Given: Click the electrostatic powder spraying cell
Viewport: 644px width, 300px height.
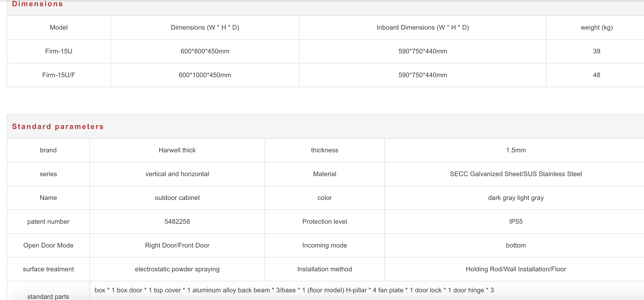Looking at the screenshot, I should click(x=177, y=269).
